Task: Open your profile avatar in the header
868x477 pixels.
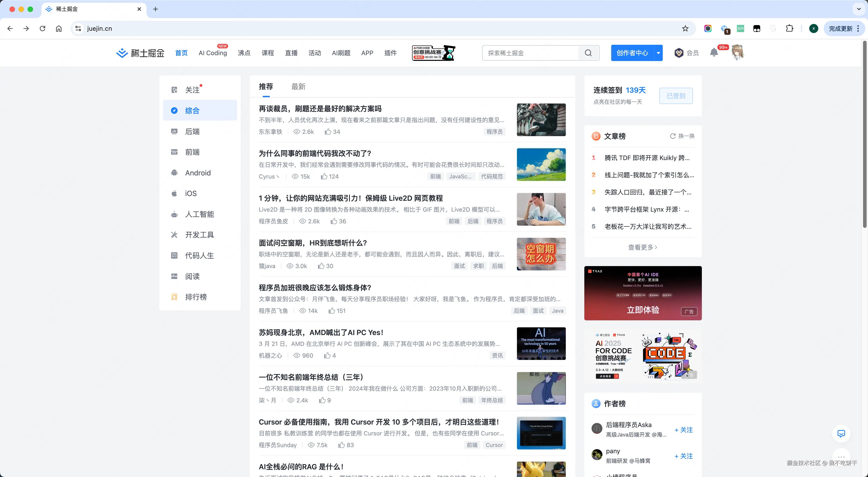Action: (738, 53)
